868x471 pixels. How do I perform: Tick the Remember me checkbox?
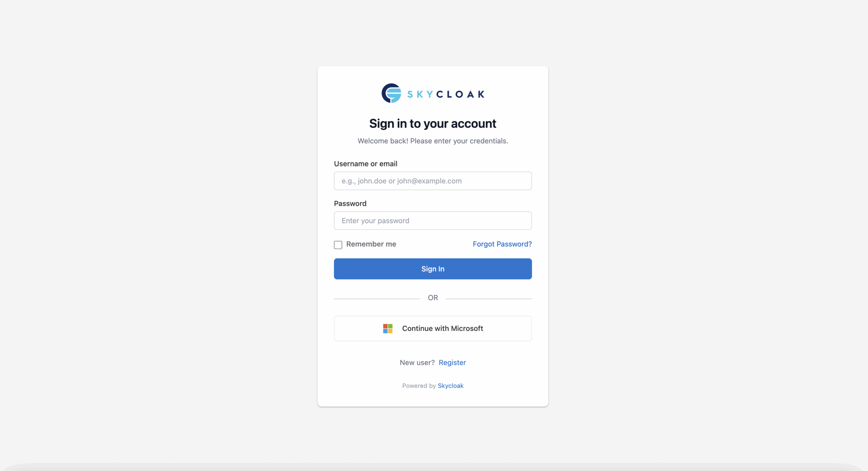coord(338,245)
